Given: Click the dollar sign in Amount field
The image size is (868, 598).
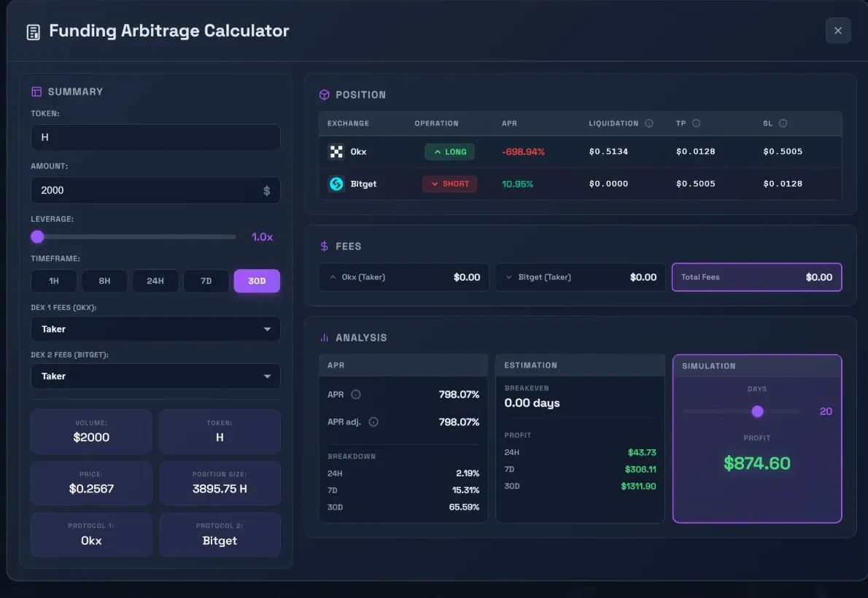Looking at the screenshot, I should click(267, 190).
